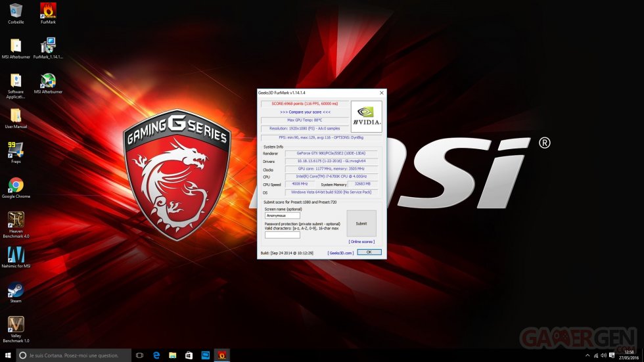Select the FurMark_1.14.1 installer icon
This screenshot has width=644, height=362.
click(x=48, y=49)
